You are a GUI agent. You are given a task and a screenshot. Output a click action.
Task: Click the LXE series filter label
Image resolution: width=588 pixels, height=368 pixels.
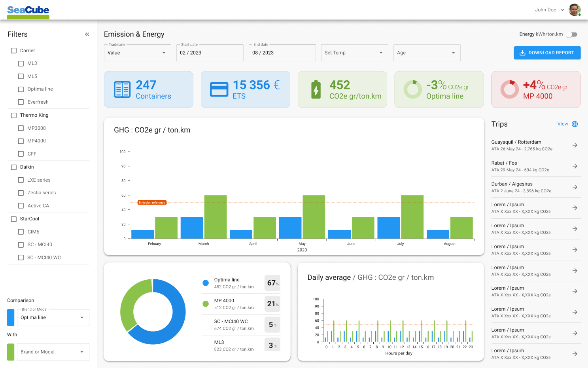[x=39, y=180]
